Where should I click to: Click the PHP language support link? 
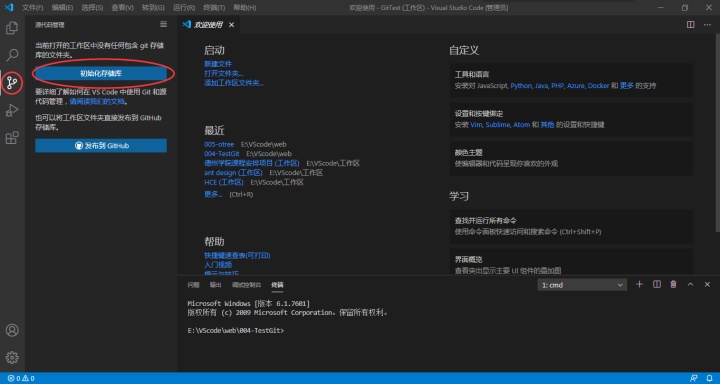point(557,86)
